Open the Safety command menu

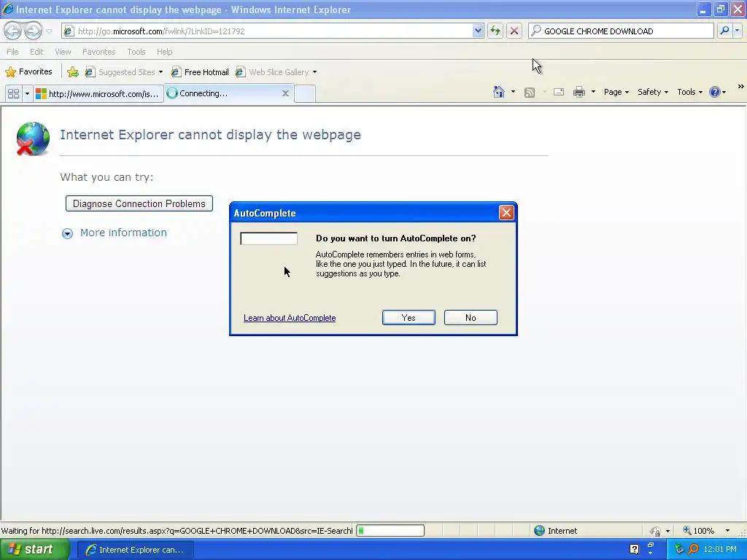click(x=653, y=92)
